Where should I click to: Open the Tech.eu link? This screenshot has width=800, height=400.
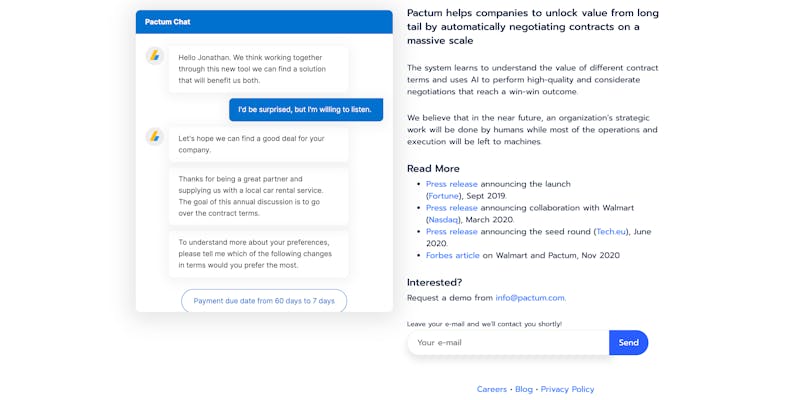coord(611,232)
